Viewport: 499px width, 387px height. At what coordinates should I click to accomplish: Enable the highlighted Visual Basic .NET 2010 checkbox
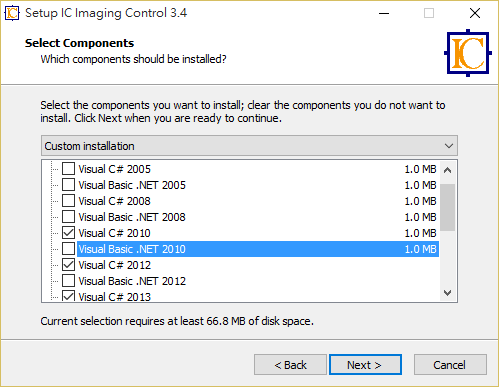[68, 249]
